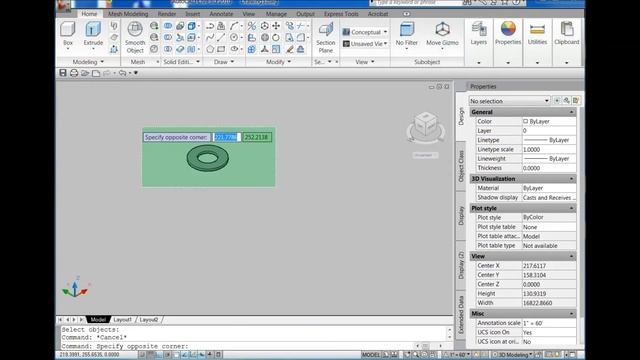Click the Plot printer icon
This screenshot has width=640, height=360.
click(x=74, y=73)
